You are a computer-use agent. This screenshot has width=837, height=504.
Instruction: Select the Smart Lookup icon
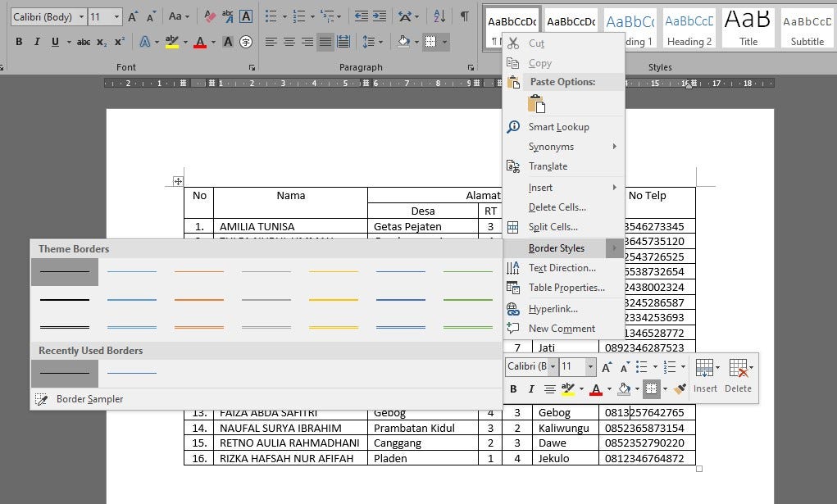[x=513, y=127]
